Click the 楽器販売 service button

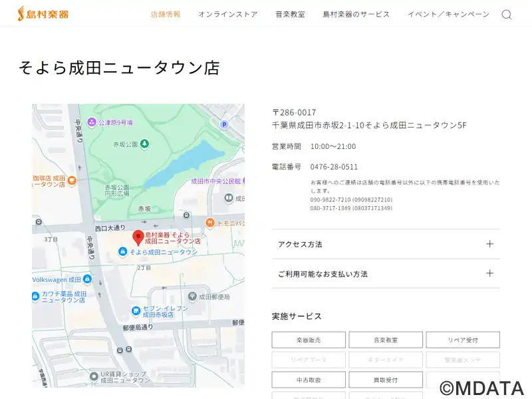(x=309, y=340)
